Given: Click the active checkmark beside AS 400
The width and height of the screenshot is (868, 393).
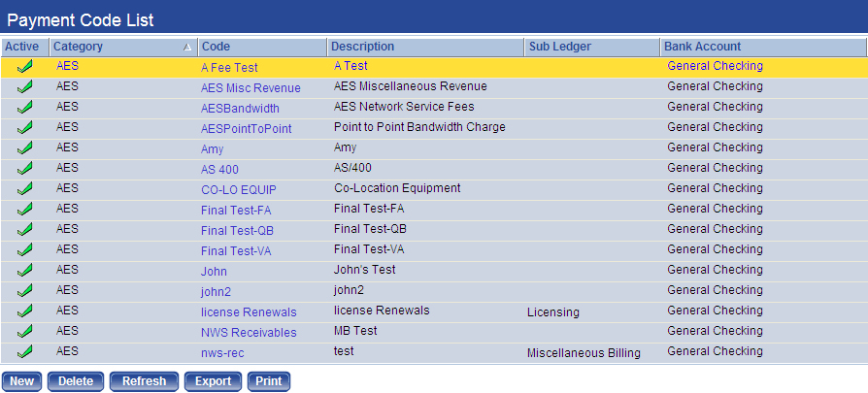Looking at the screenshot, I should [24, 169].
